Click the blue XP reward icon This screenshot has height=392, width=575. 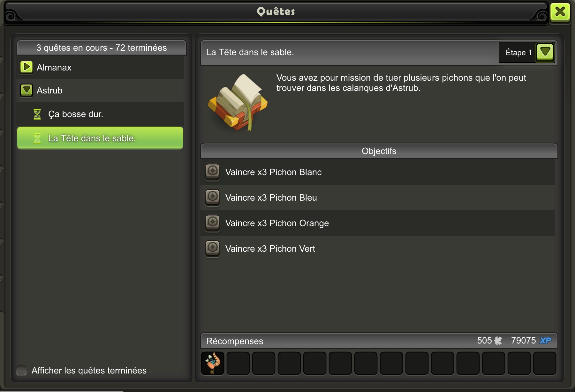[545, 341]
